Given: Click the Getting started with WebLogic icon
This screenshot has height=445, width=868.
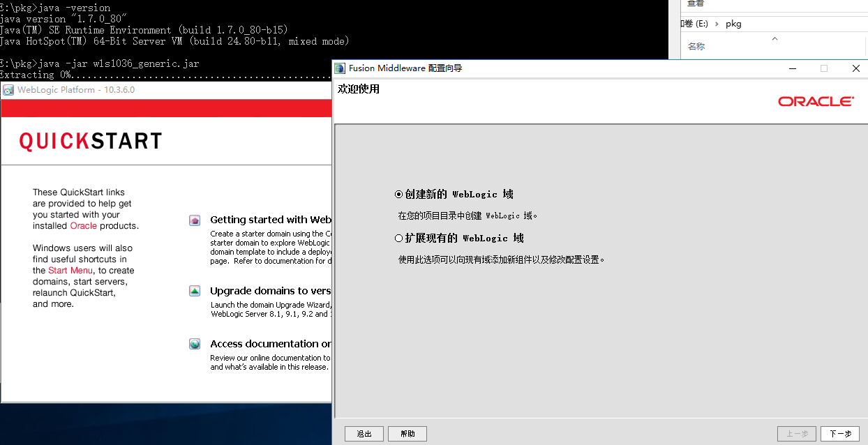Looking at the screenshot, I should click(195, 220).
